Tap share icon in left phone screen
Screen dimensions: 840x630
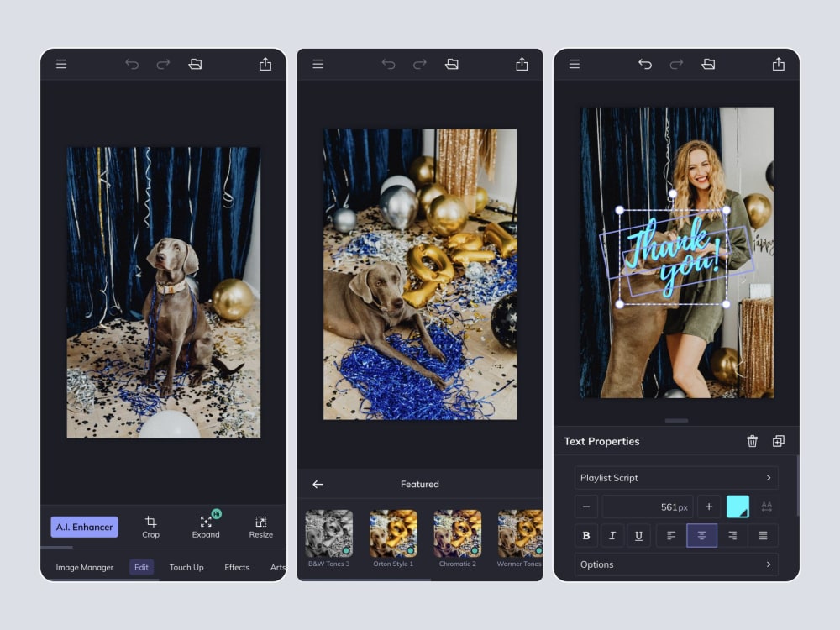tap(265, 65)
